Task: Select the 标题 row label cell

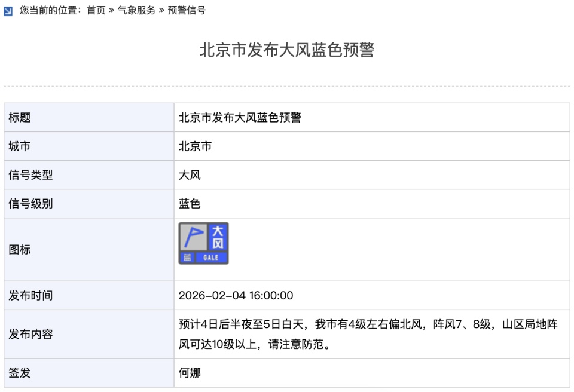Action: [x=17, y=118]
